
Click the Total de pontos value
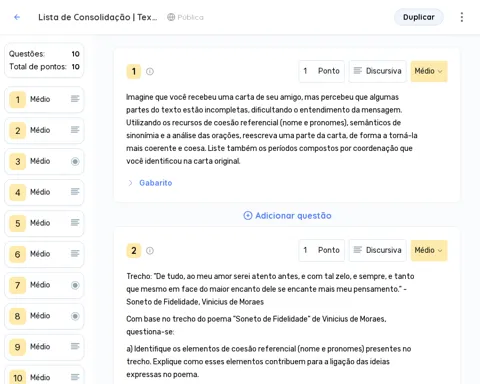point(75,67)
